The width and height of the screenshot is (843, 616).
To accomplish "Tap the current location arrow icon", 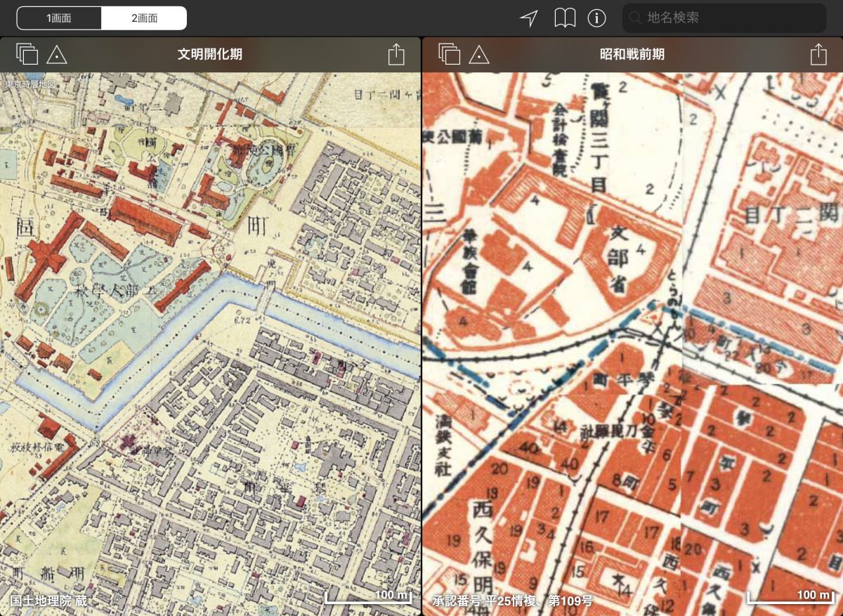I will click(x=528, y=18).
